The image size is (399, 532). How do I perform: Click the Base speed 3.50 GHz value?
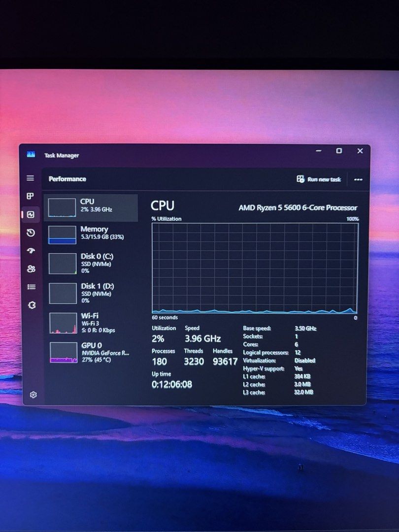[305, 329]
